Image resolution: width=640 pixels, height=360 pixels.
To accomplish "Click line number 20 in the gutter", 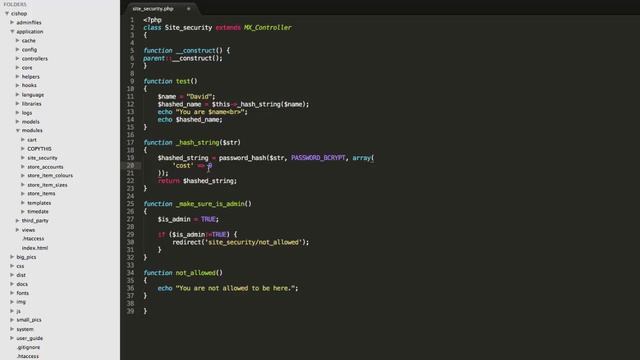I will click(x=130, y=165).
